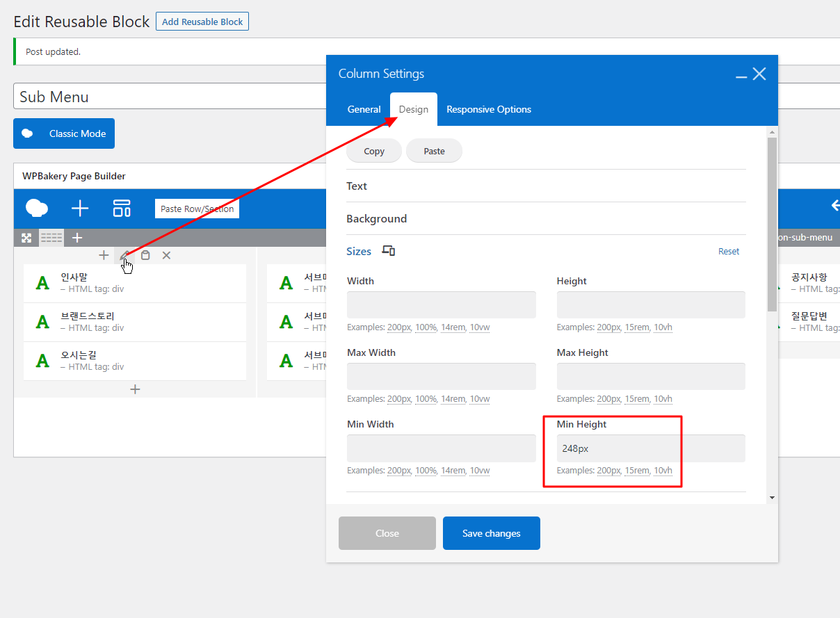
Task: Add a column using the row bar plus
Action: pyautogui.click(x=77, y=238)
